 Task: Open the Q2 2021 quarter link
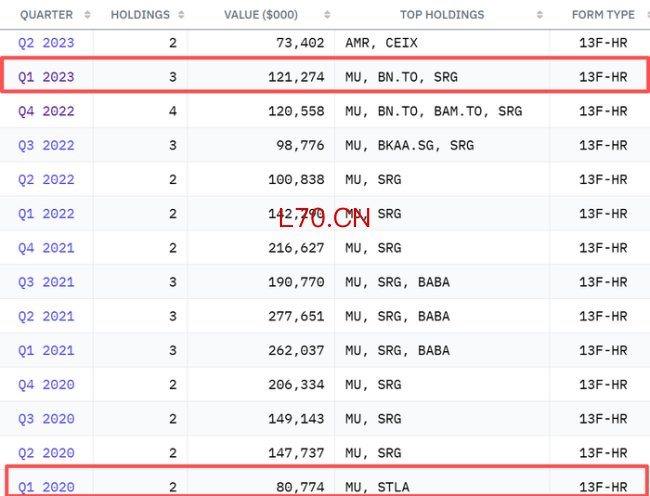[46, 316]
